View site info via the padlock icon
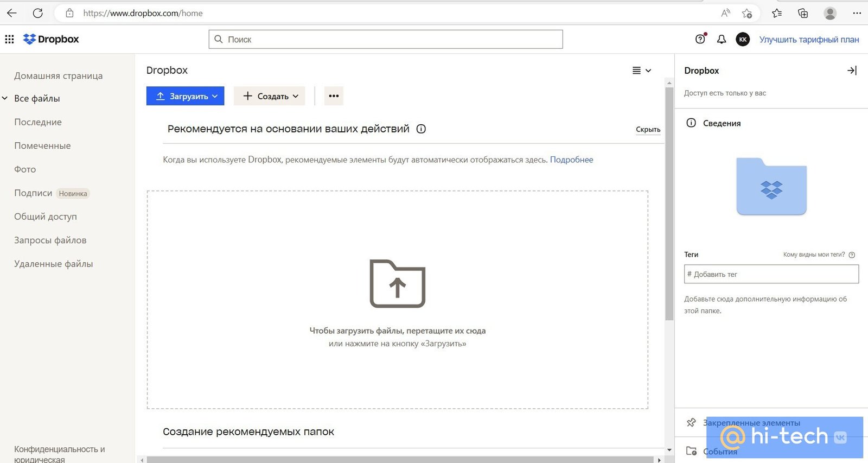This screenshot has width=868, height=463. pos(69,13)
